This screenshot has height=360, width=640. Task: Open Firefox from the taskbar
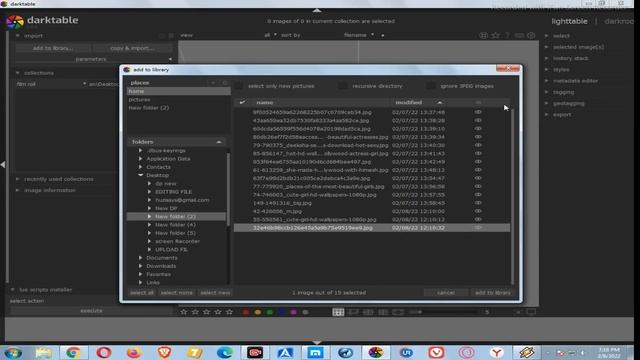click(134, 352)
